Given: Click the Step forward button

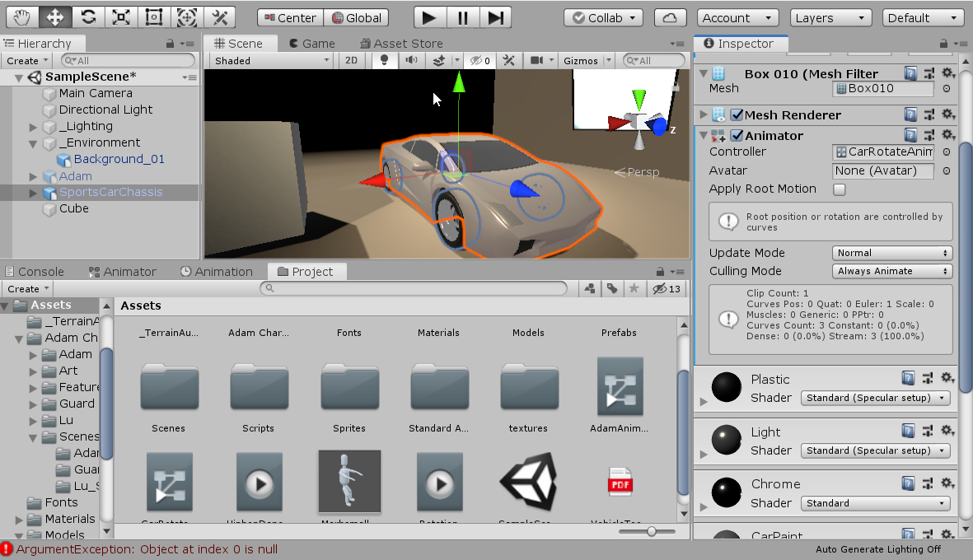Looking at the screenshot, I should pyautogui.click(x=494, y=17).
